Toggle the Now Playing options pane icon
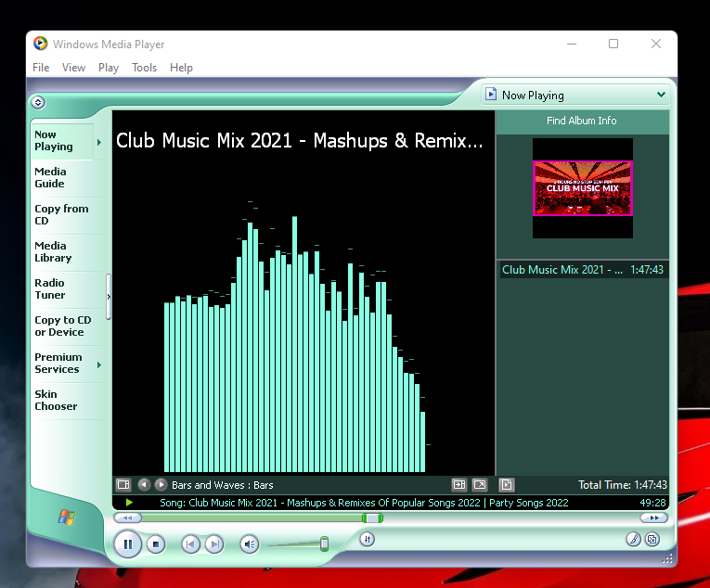This screenshot has height=588, width=710. click(x=123, y=485)
